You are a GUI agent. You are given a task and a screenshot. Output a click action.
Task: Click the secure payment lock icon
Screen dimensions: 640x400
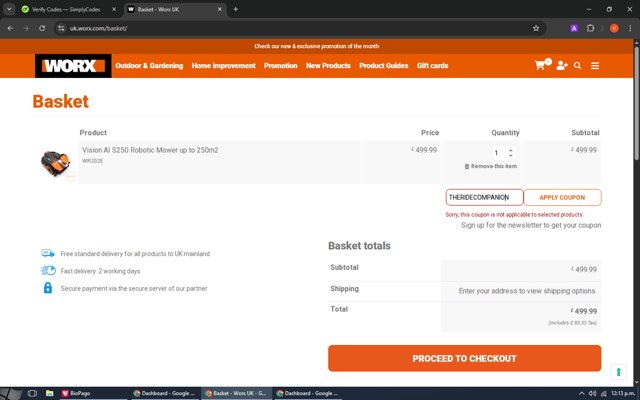click(48, 288)
